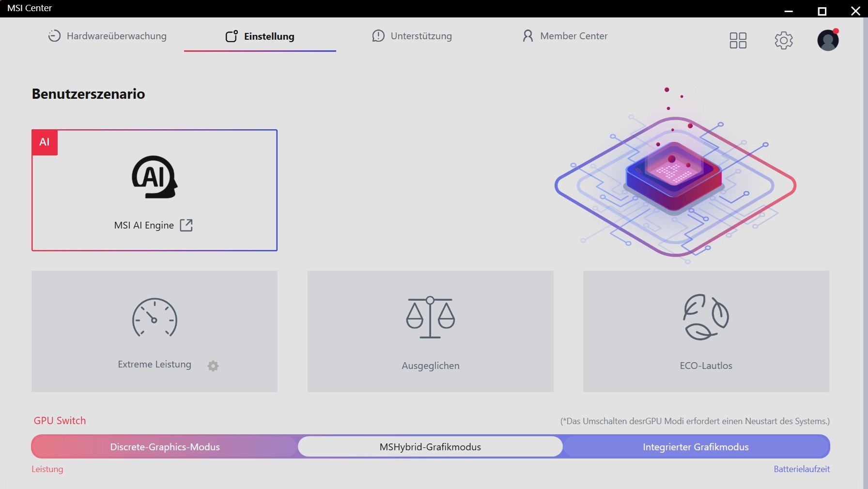The height and width of the screenshot is (489, 868).
Task: Minimize the MSI Center window
Action: point(789,11)
